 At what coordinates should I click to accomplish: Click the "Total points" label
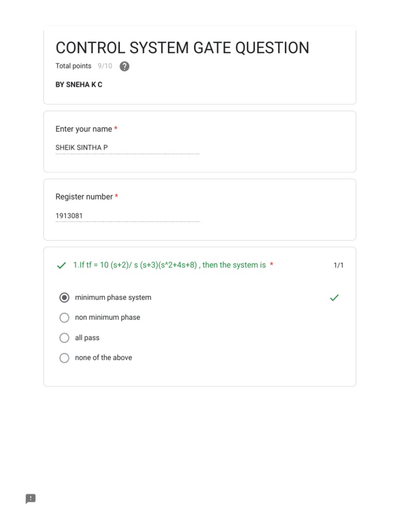click(x=73, y=66)
